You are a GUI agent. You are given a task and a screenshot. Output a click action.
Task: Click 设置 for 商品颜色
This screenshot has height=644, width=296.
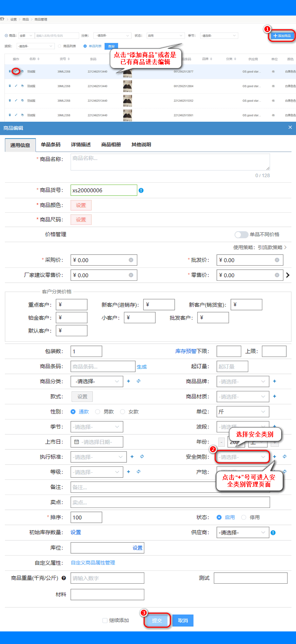pyautogui.click(x=81, y=205)
